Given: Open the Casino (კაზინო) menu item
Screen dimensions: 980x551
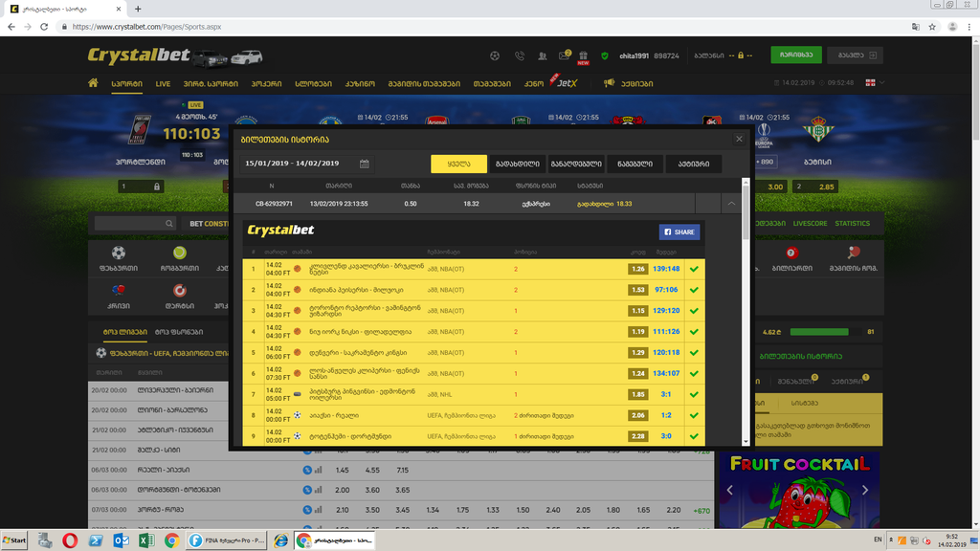Looking at the screenshot, I should pos(360,84).
